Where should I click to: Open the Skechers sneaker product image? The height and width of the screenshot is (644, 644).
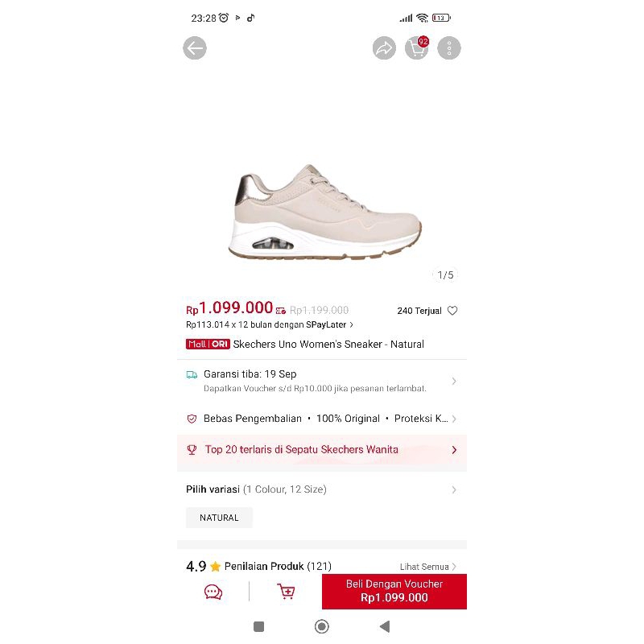pos(324,212)
